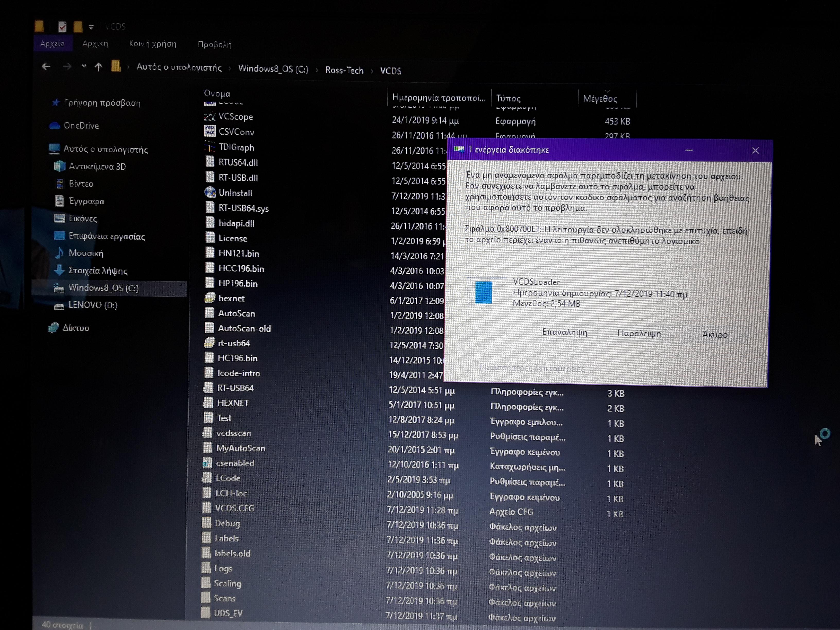
Task: Open the recent locations dropdown arrow
Action: point(84,66)
